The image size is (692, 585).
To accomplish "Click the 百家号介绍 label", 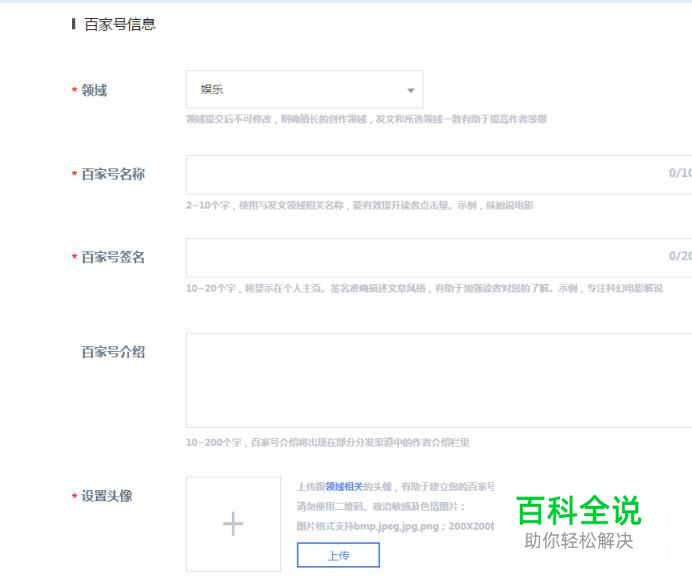I will pyautogui.click(x=113, y=352).
